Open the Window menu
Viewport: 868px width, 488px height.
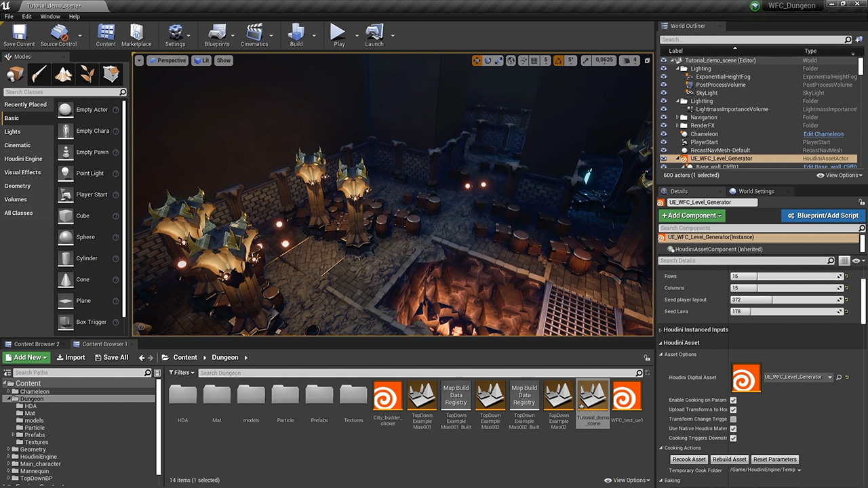pyautogui.click(x=50, y=16)
